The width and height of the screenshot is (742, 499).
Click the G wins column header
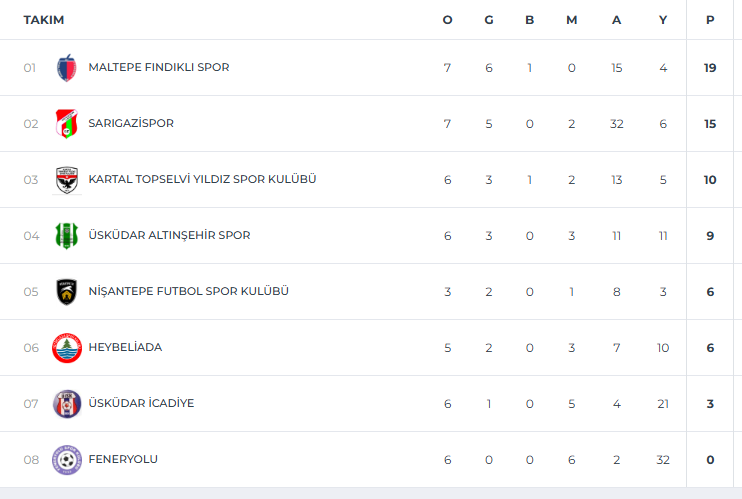click(x=489, y=20)
